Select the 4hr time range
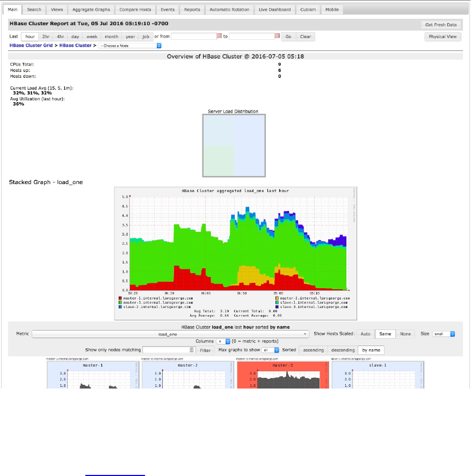Viewport: 471px width, 476px height. coord(60,36)
